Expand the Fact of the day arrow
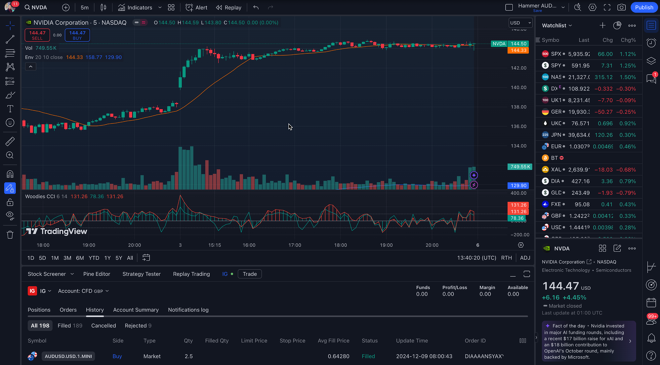This screenshot has width=660, height=365. pyautogui.click(x=630, y=341)
